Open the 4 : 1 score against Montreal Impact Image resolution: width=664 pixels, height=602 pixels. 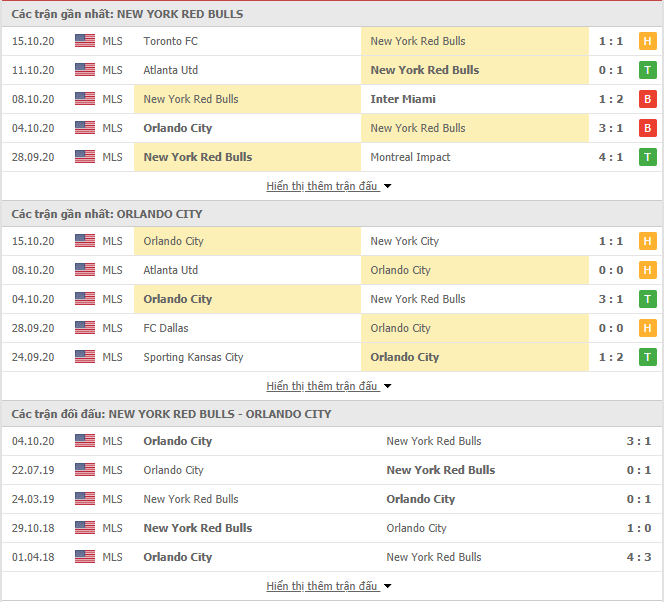coord(611,157)
